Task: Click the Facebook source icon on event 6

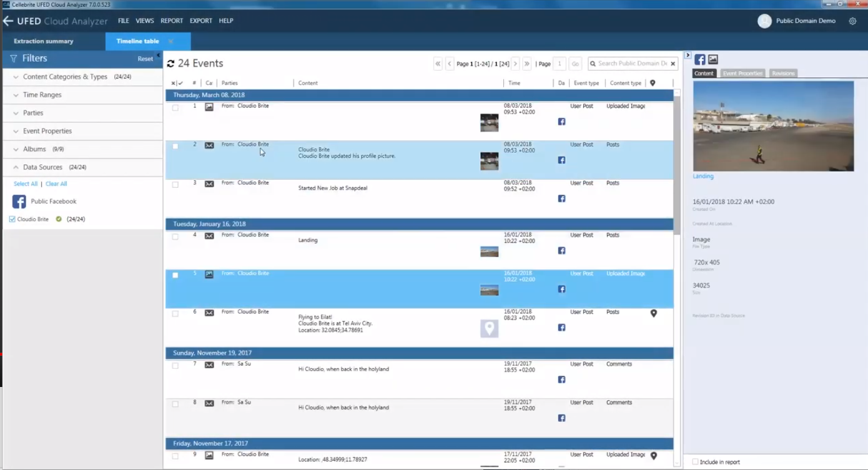Action: click(x=562, y=328)
